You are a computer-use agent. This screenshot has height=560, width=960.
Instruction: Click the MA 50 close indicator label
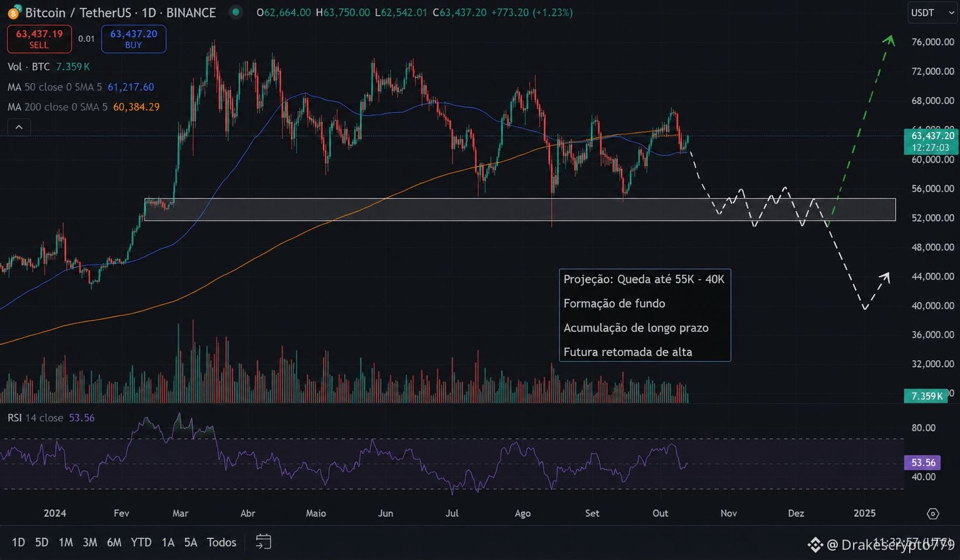click(x=54, y=87)
